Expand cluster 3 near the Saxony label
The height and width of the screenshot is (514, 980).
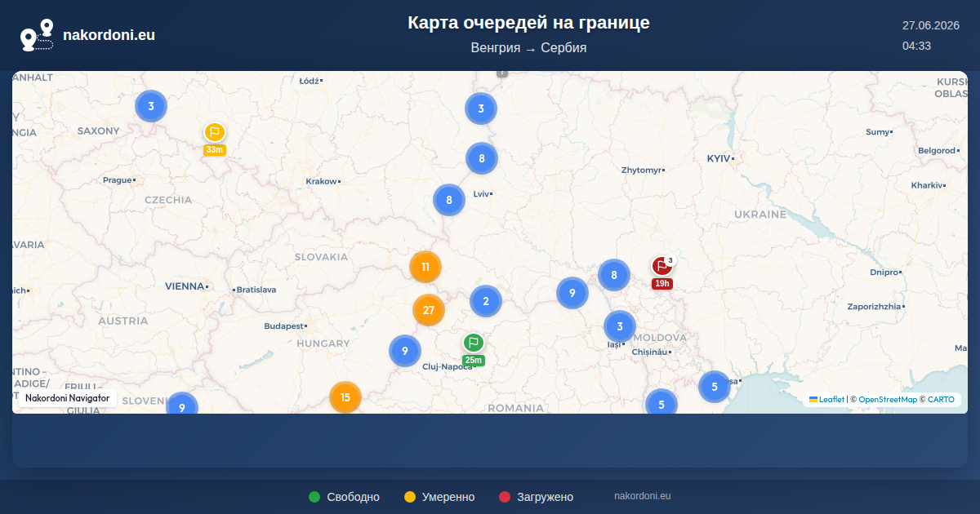pos(151,106)
